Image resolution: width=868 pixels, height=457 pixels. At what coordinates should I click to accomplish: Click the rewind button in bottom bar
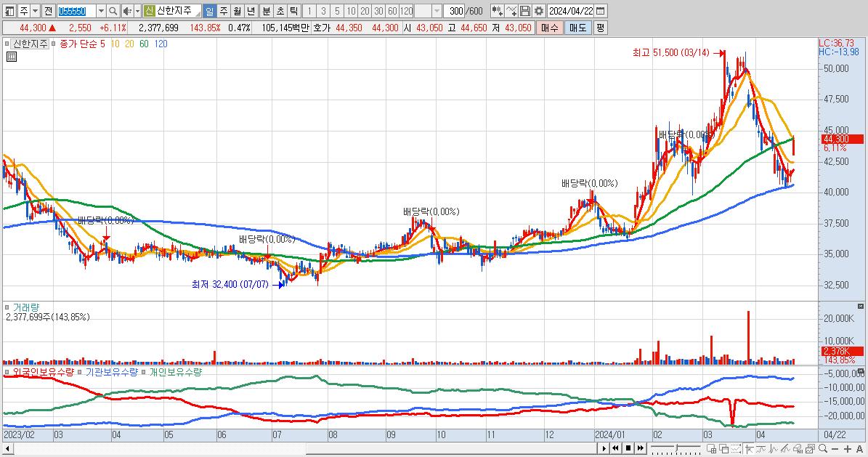(x=615, y=448)
